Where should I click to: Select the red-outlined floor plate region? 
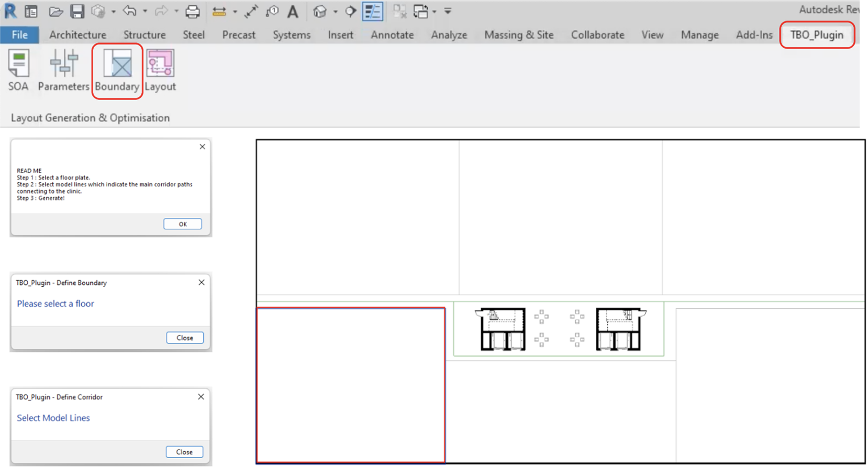tap(351, 385)
